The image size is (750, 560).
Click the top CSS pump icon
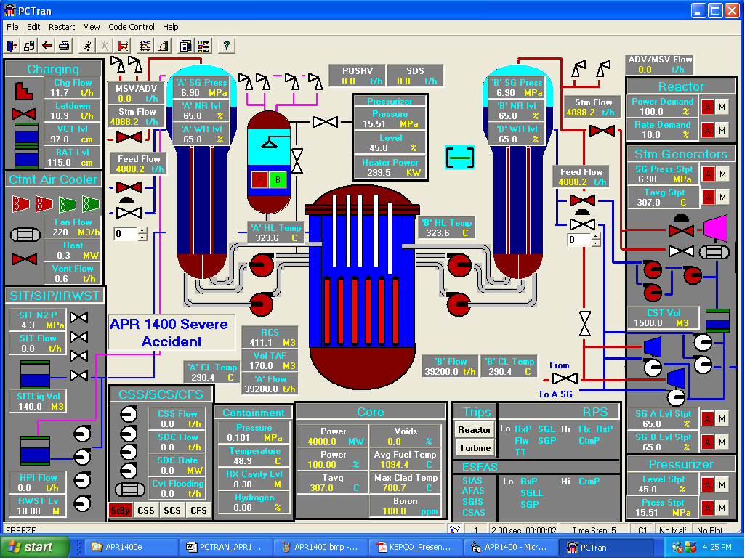coord(128,414)
